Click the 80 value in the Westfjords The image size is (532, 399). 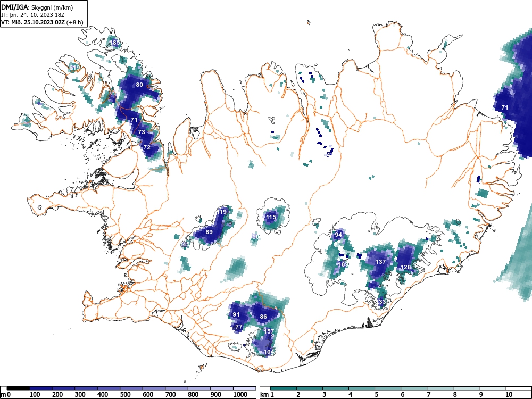[x=139, y=85]
